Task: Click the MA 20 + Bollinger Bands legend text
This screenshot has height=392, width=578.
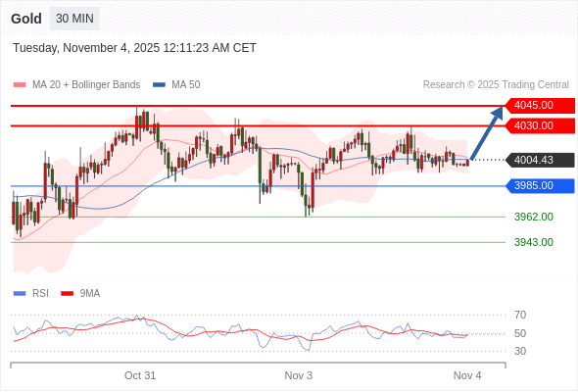Action: [86, 85]
